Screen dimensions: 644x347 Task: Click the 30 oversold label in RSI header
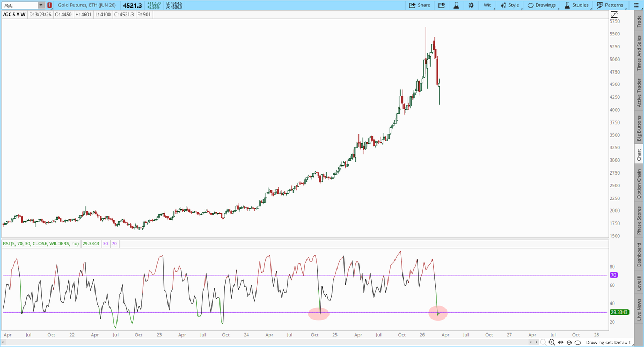(x=105, y=244)
